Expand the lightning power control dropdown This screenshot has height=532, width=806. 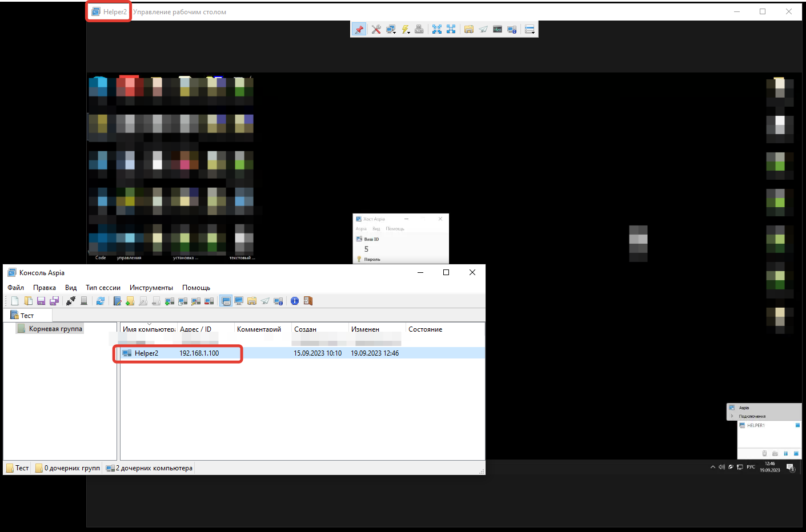click(x=406, y=30)
